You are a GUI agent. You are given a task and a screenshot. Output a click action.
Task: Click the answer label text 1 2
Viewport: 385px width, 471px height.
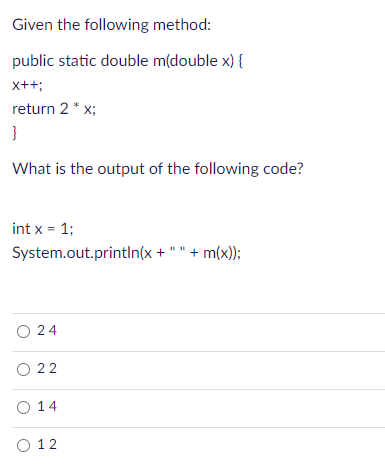47,444
